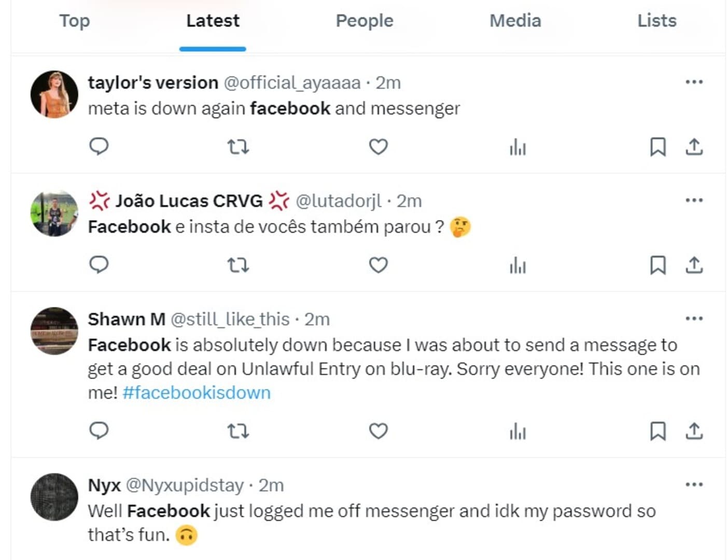
Task: Toggle like on taylor's version tweet
Action: click(x=378, y=147)
